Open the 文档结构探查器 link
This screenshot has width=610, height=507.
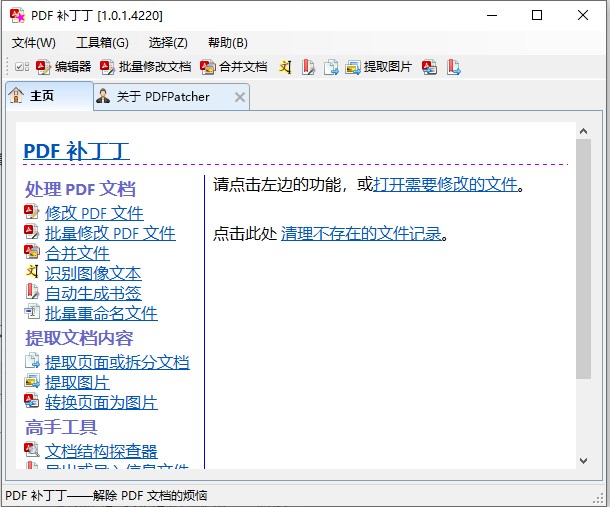coord(101,451)
